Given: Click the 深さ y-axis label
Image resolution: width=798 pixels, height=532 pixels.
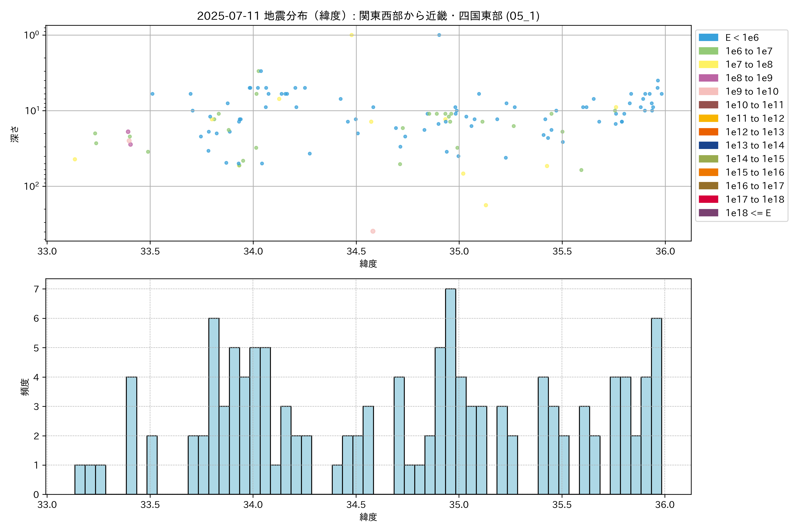Looking at the screenshot, I should (15, 134).
